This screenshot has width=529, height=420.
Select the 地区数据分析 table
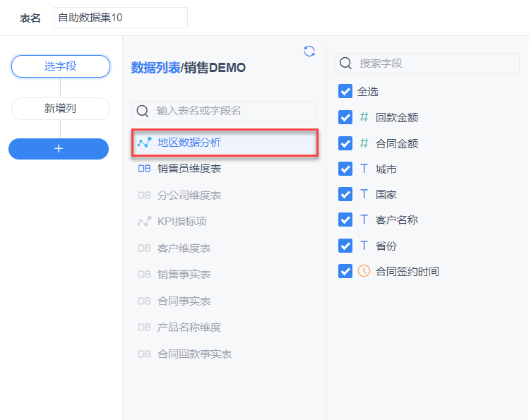(x=189, y=143)
